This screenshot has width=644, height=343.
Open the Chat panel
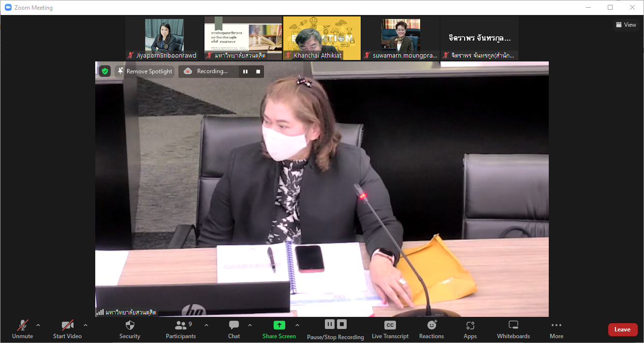[234, 326]
